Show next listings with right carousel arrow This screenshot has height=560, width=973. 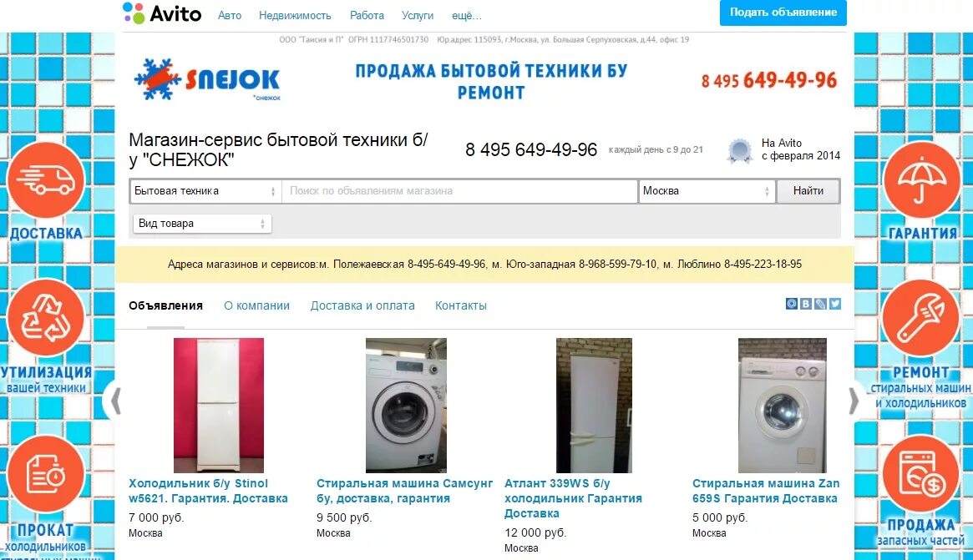click(x=854, y=401)
